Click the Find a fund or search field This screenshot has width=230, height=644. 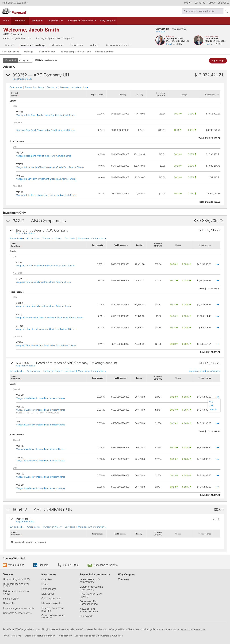click(203, 11)
